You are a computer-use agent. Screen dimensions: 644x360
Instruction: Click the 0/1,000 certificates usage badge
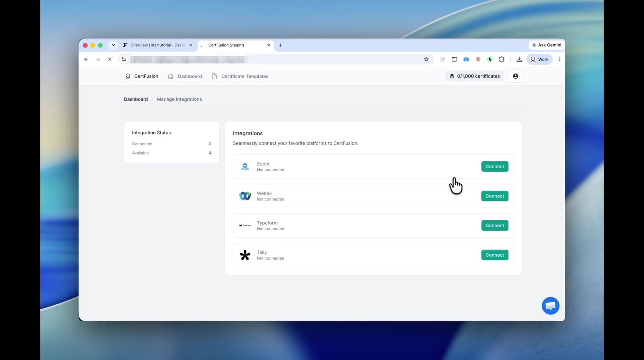[475, 76]
